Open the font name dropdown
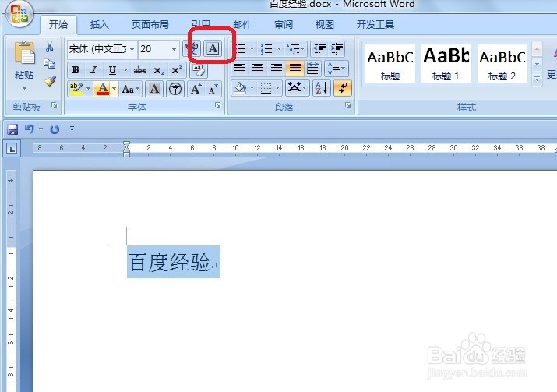Image resolution: width=557 pixels, height=392 pixels. (132, 48)
